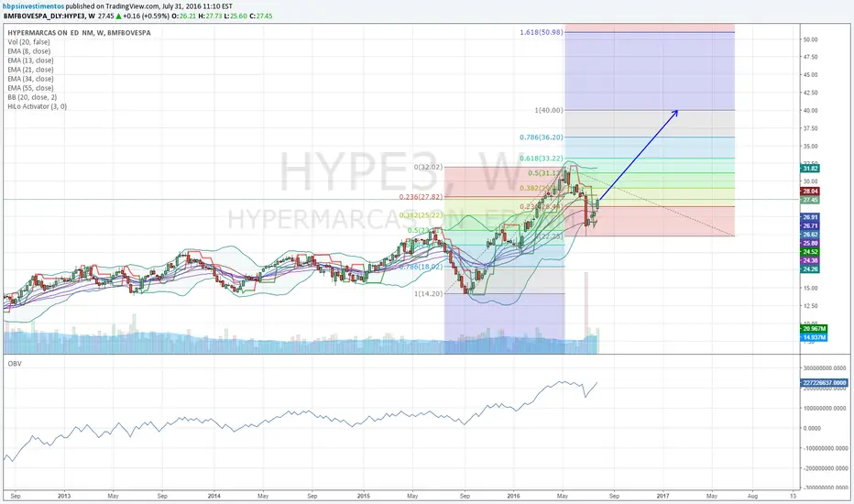Select the 1(40.00) Fibonacci label

point(549,110)
